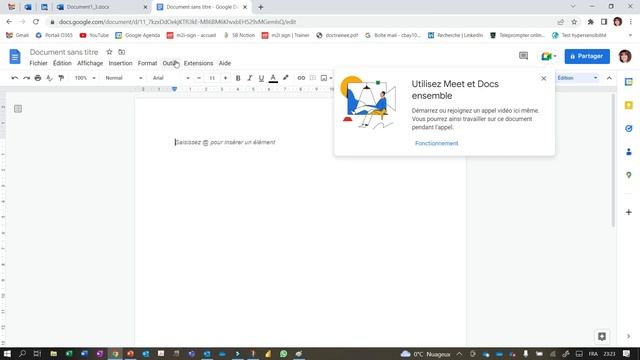This screenshot has width=640, height=360.
Task: Decrease the font size
Action: click(199, 78)
